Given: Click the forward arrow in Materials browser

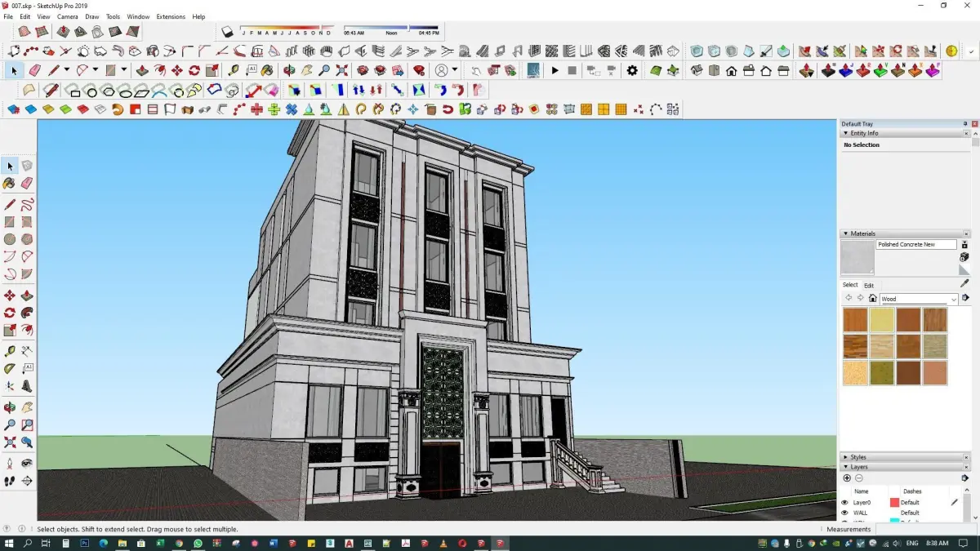Looking at the screenshot, I should point(860,299).
